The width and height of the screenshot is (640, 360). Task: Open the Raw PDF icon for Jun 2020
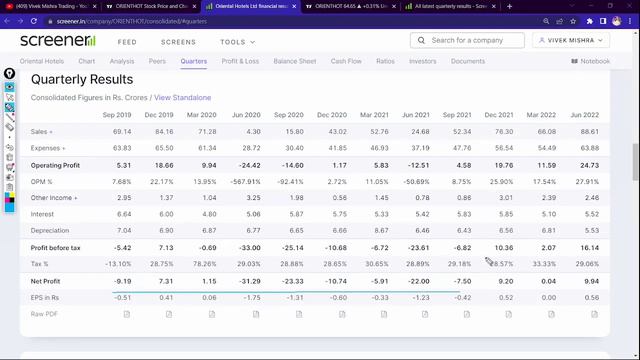point(256,314)
